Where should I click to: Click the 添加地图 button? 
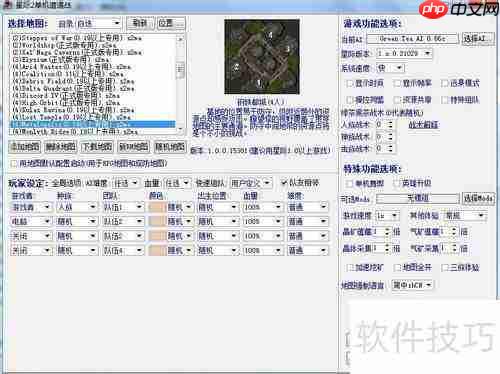click(x=24, y=147)
